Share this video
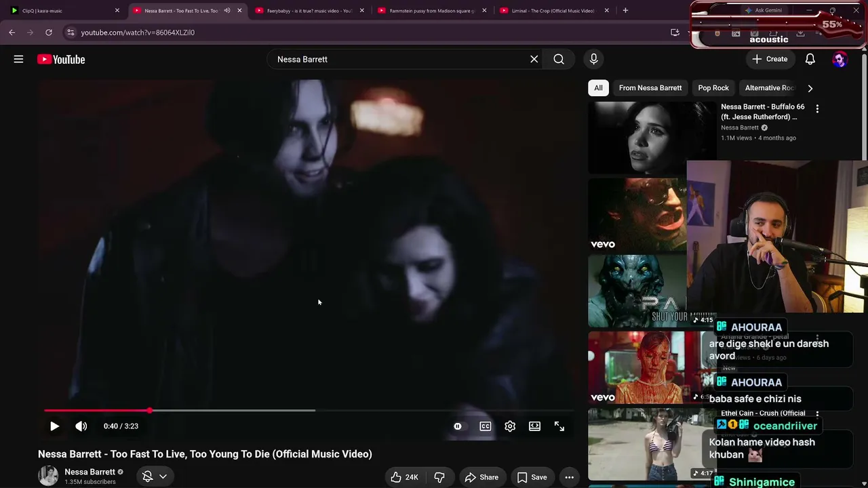 481,477
